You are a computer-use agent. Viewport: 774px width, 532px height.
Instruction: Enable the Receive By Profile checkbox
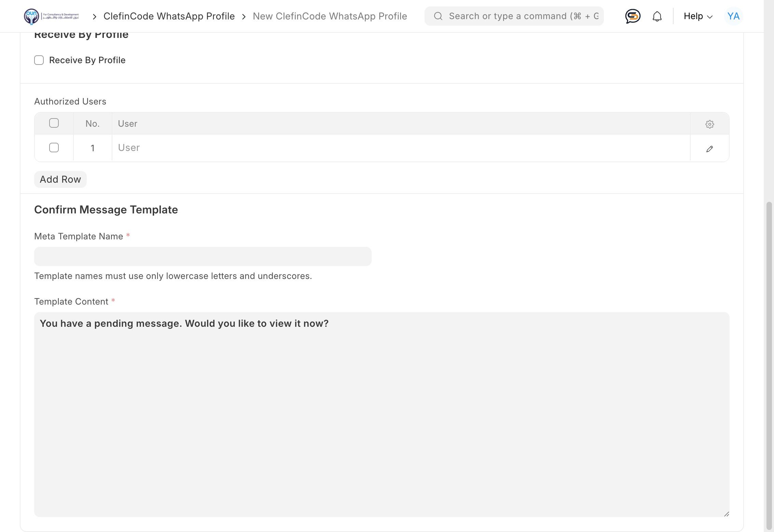point(39,60)
